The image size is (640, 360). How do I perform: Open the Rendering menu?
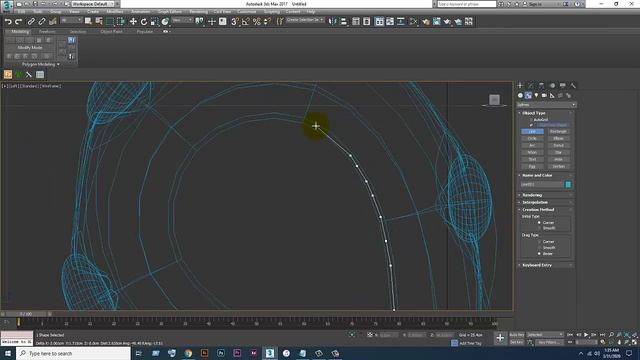tap(198, 11)
